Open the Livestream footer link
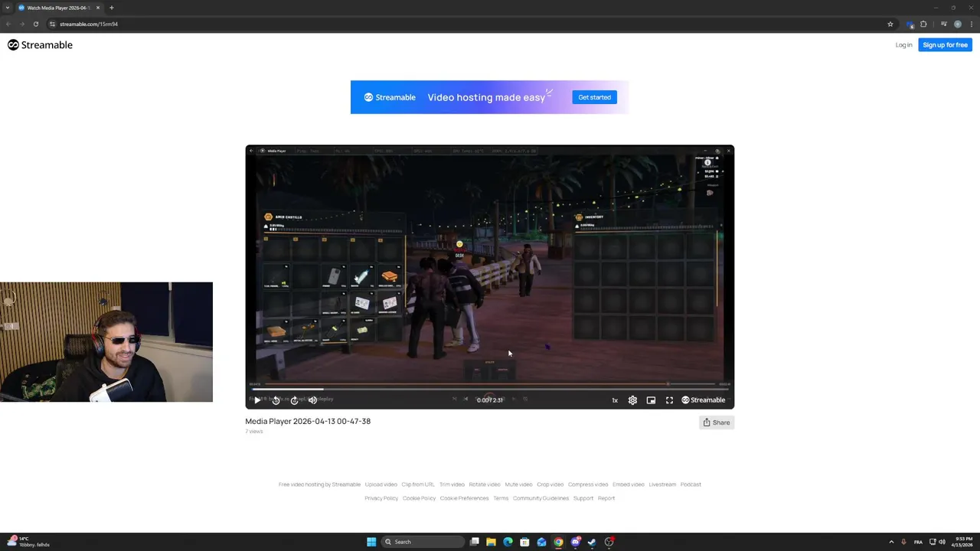Image resolution: width=980 pixels, height=551 pixels. tap(662, 484)
